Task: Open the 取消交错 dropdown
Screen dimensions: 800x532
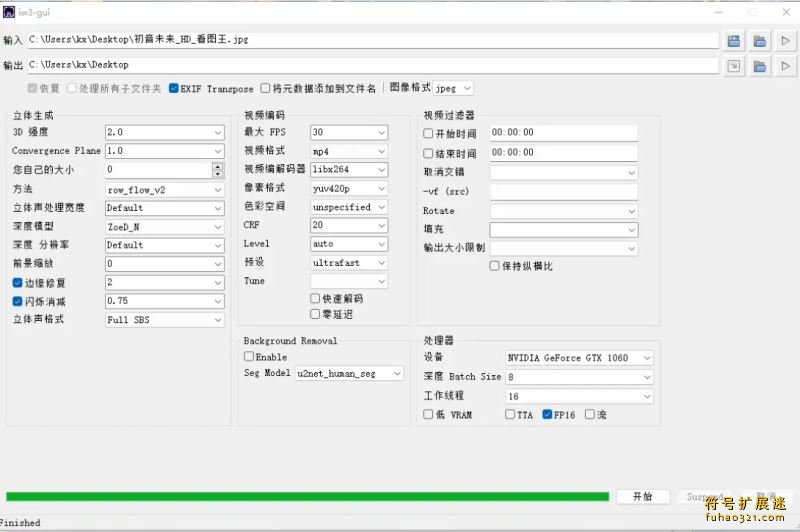Action: [564, 172]
